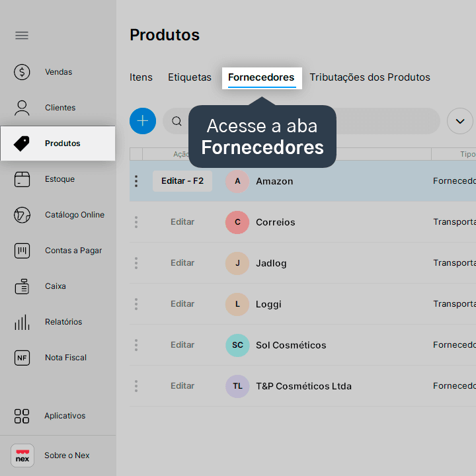Go to Relatórios menu item
Viewport: 476px width, 476px height.
click(63, 322)
